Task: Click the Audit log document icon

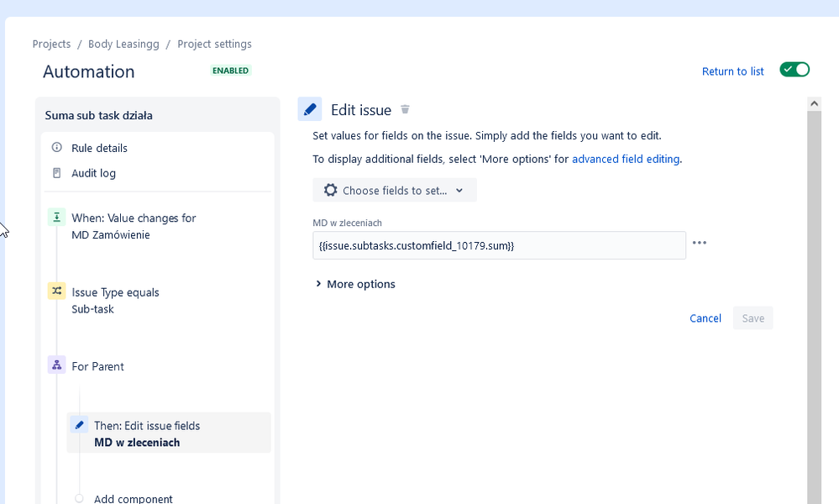Action: pyautogui.click(x=57, y=173)
